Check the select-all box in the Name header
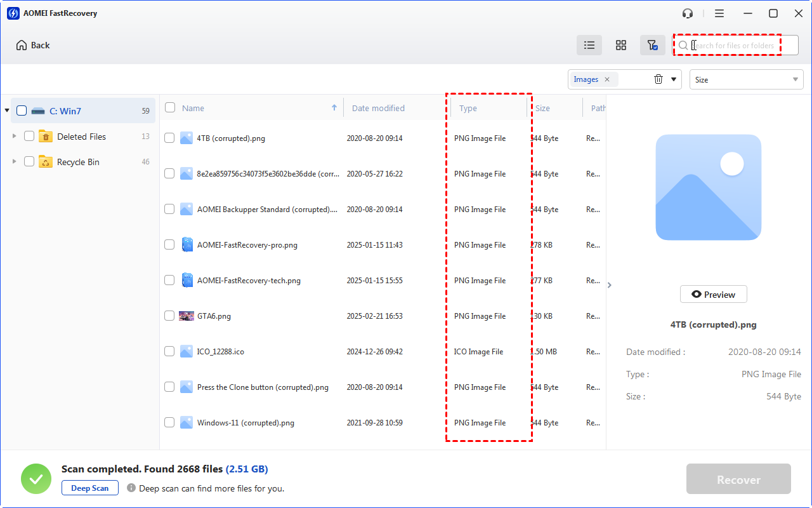The width and height of the screenshot is (812, 508). point(170,107)
